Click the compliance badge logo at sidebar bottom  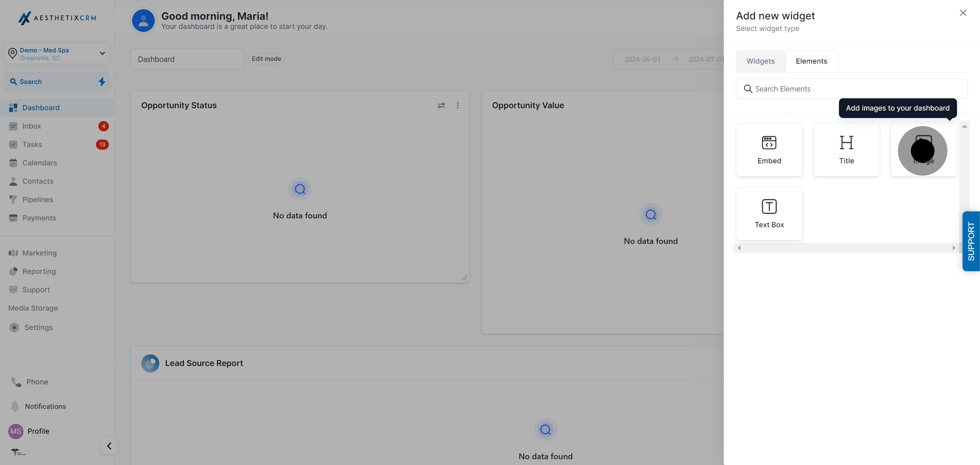18,452
